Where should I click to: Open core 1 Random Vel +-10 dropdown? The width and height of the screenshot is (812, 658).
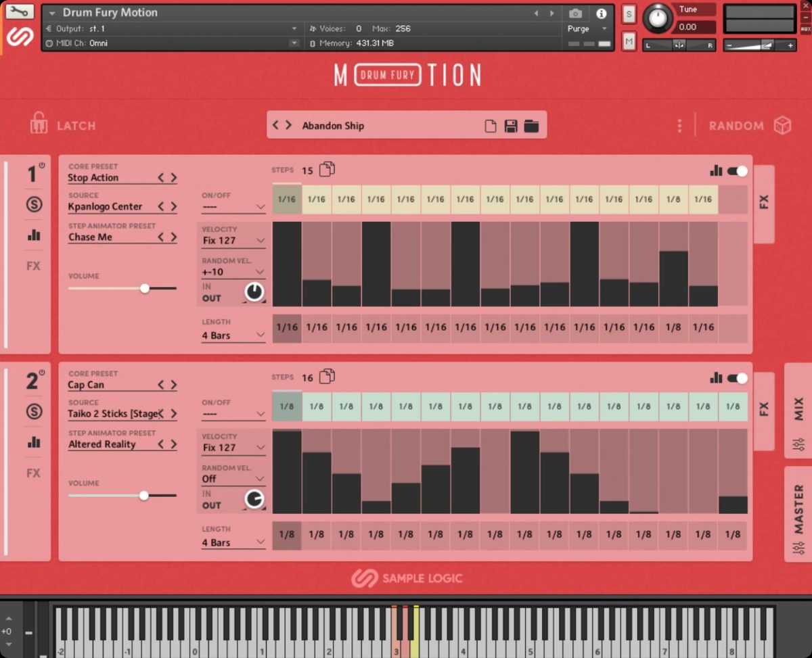233,272
